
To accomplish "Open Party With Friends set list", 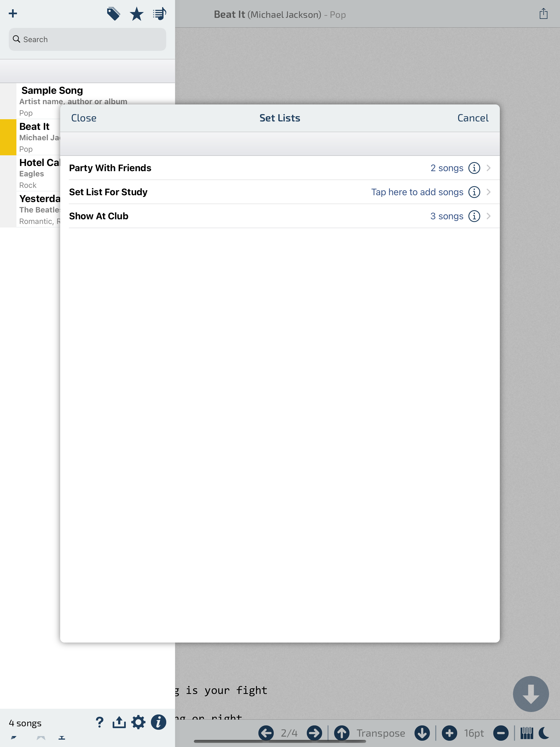I will (280, 168).
